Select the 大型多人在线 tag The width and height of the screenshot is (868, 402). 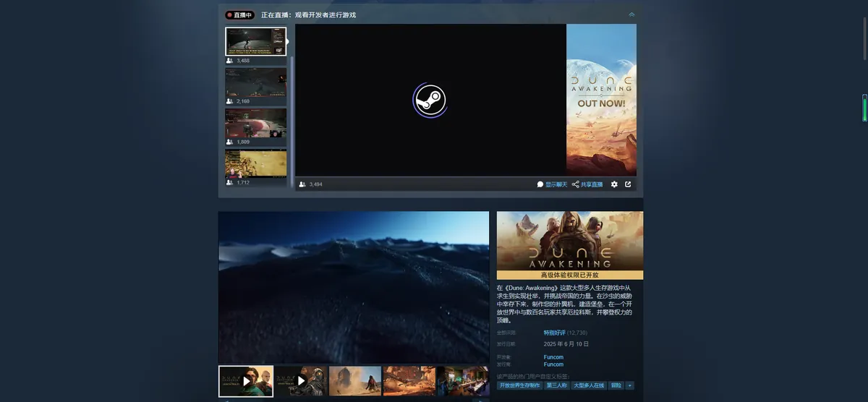tap(589, 385)
